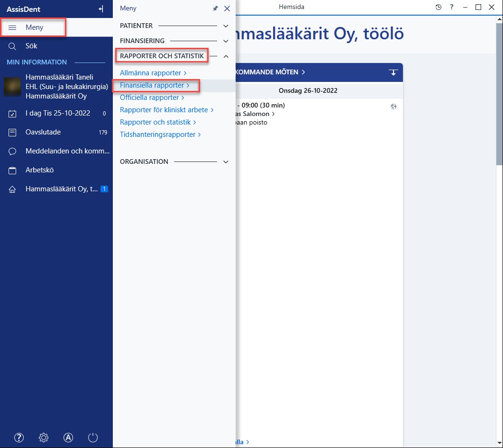Click the Sök magnifier icon

click(12, 46)
